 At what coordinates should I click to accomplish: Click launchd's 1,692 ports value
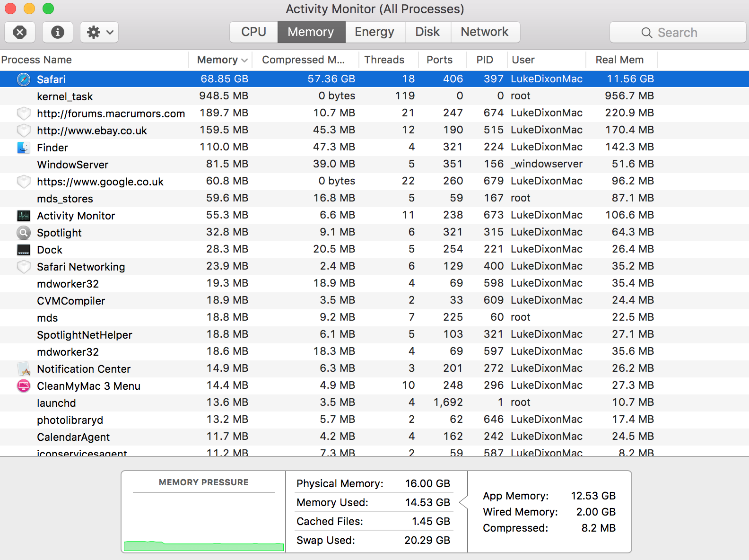click(x=448, y=402)
